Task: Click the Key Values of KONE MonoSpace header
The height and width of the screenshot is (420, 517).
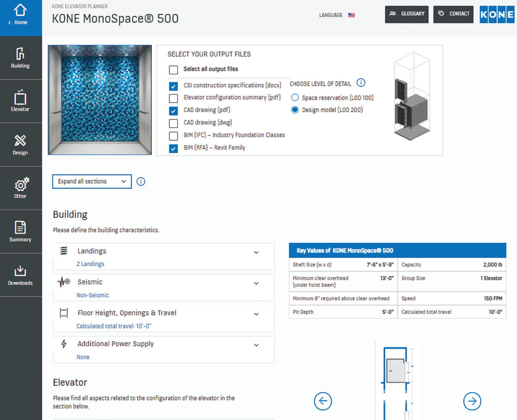Action: click(397, 251)
